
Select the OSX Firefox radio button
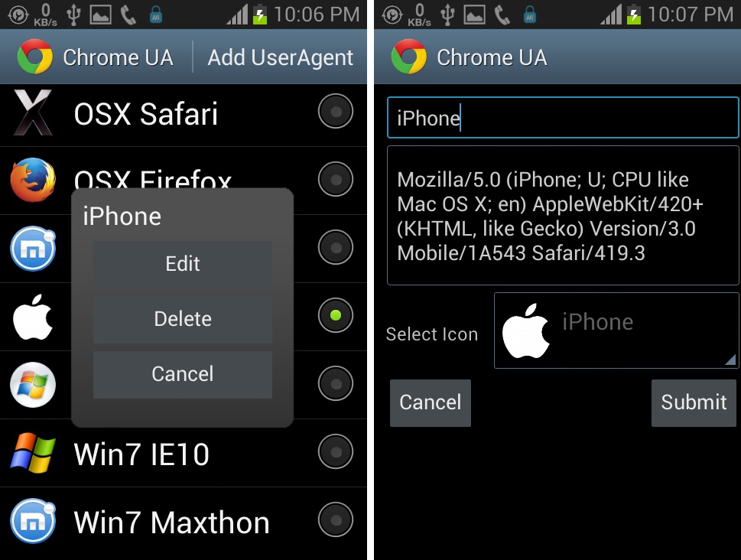335,181
